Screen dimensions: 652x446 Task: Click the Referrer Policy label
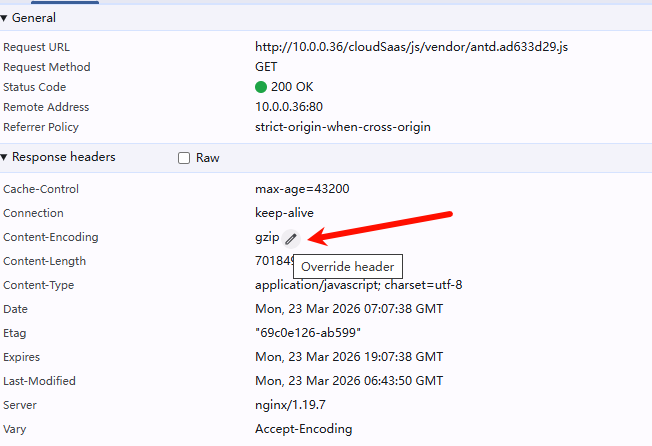pyautogui.click(x=41, y=127)
